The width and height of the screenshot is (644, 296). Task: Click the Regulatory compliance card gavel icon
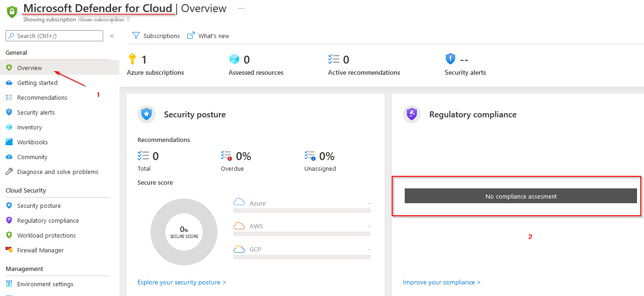412,114
